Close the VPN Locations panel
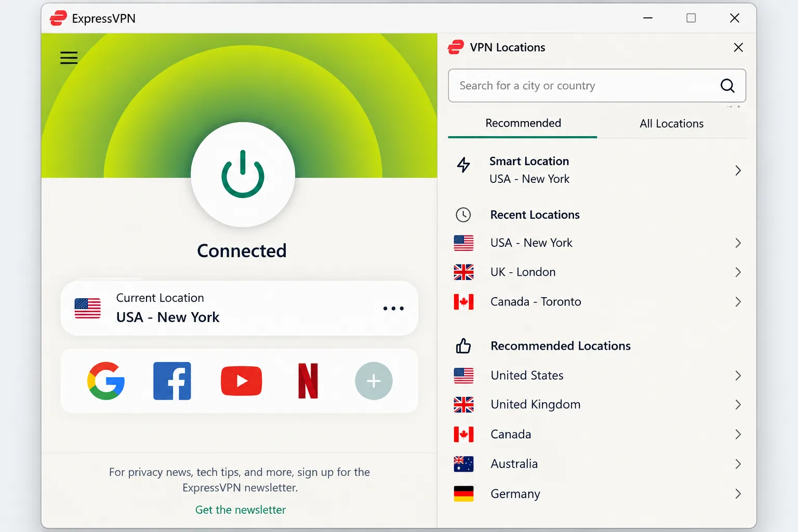The height and width of the screenshot is (532, 798). click(x=738, y=48)
